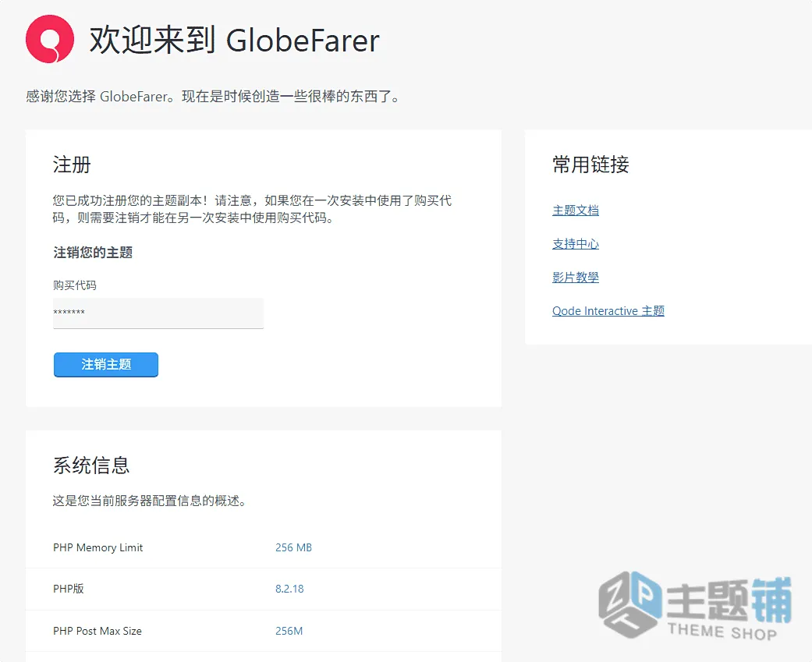The height and width of the screenshot is (662, 812).
Task: Click the PHP Memory Limit row label
Action: [98, 547]
